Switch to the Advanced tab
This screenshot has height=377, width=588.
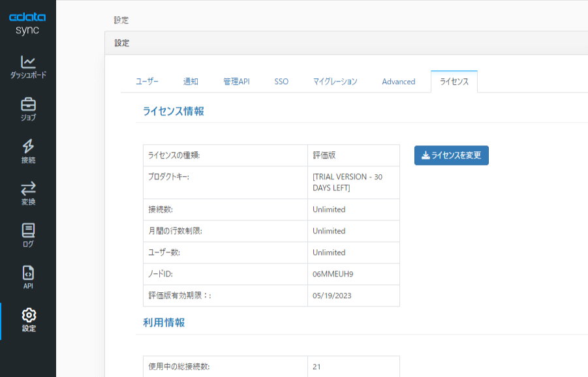pyautogui.click(x=398, y=82)
